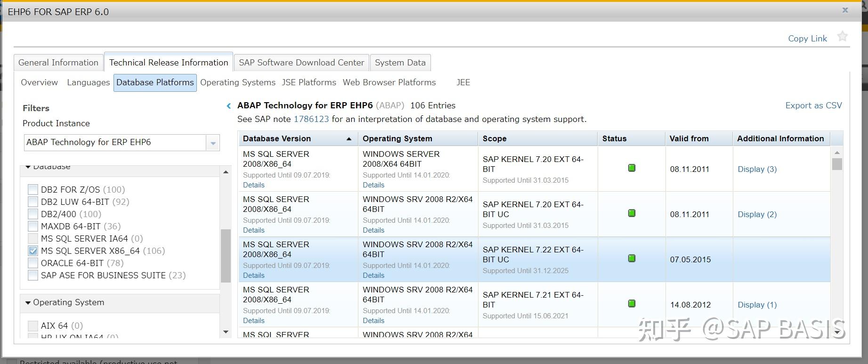
Task: Open the SAP Software Download Center tab
Action: (x=301, y=63)
